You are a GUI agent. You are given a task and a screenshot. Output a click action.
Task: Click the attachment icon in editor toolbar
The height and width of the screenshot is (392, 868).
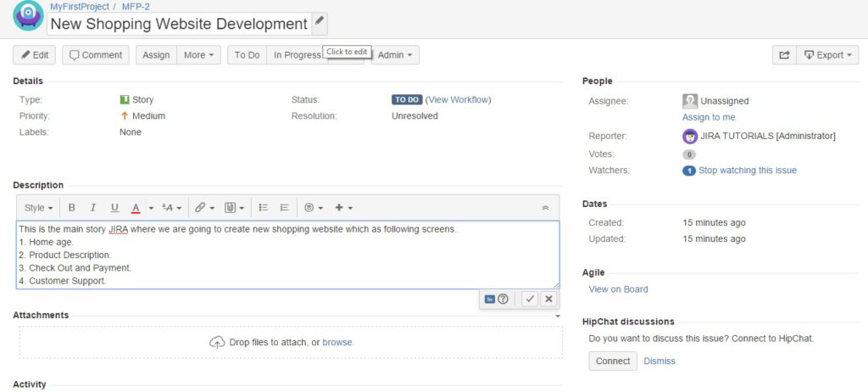point(231,207)
